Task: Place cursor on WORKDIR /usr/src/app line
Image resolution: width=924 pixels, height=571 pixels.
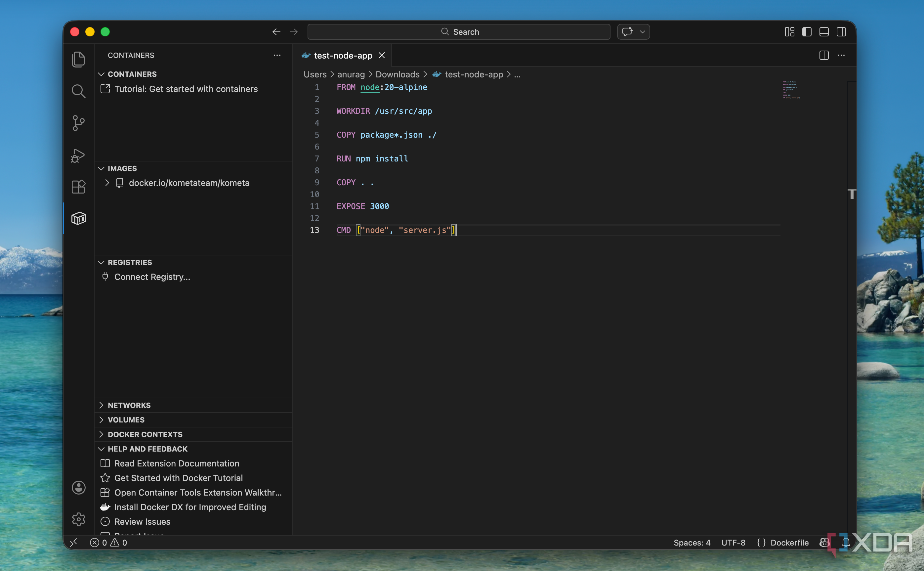Action: [x=384, y=111]
